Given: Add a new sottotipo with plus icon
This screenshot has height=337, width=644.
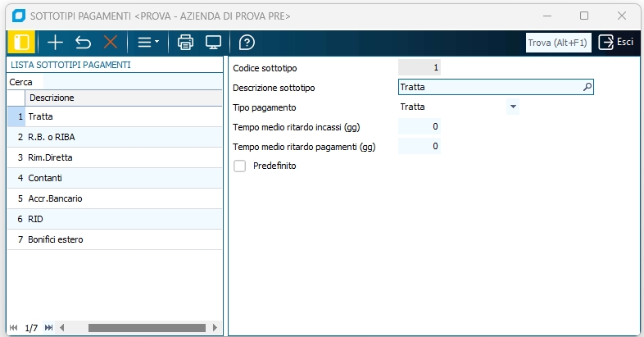Looking at the screenshot, I should (55, 43).
